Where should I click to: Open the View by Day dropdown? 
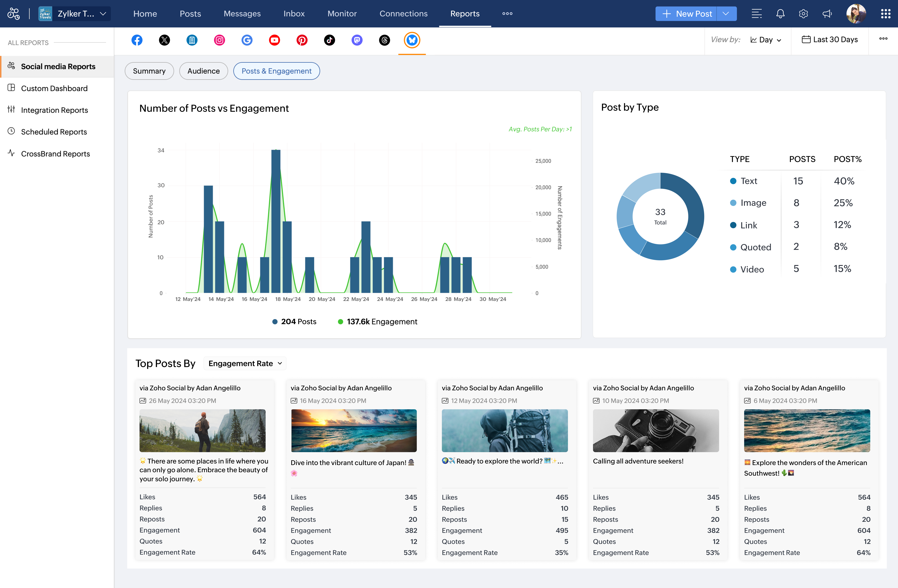click(766, 40)
